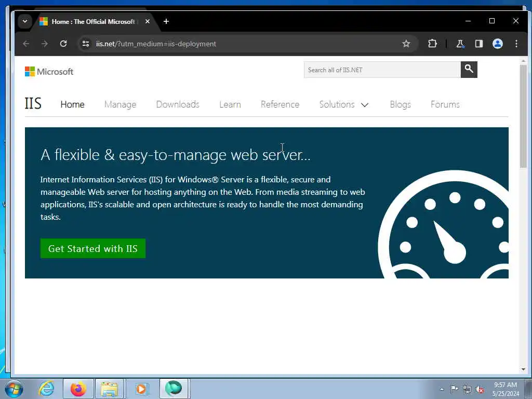Click the muted volume tray icon
532x399 pixels.
(480, 390)
